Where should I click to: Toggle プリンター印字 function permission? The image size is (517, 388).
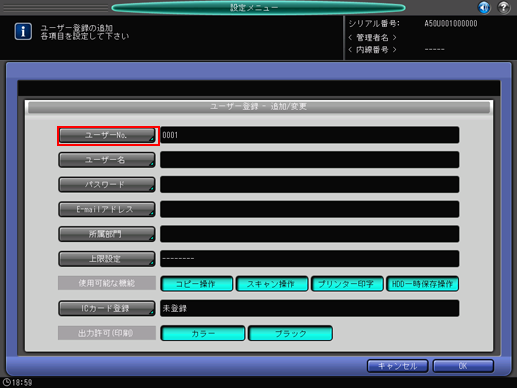point(347,284)
